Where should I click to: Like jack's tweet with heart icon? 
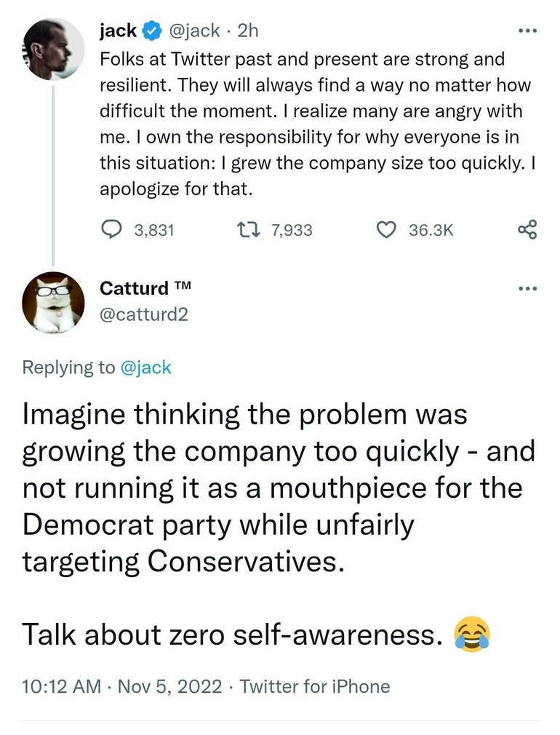(385, 230)
